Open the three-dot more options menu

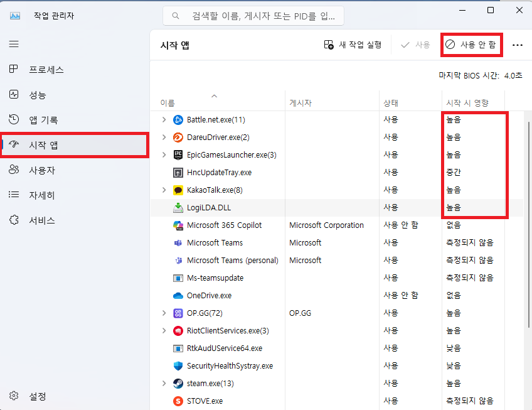pyautogui.click(x=518, y=45)
